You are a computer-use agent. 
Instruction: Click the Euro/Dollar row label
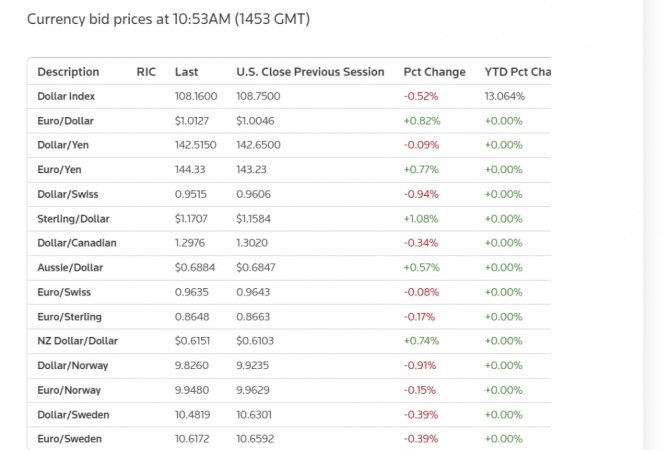(x=66, y=121)
